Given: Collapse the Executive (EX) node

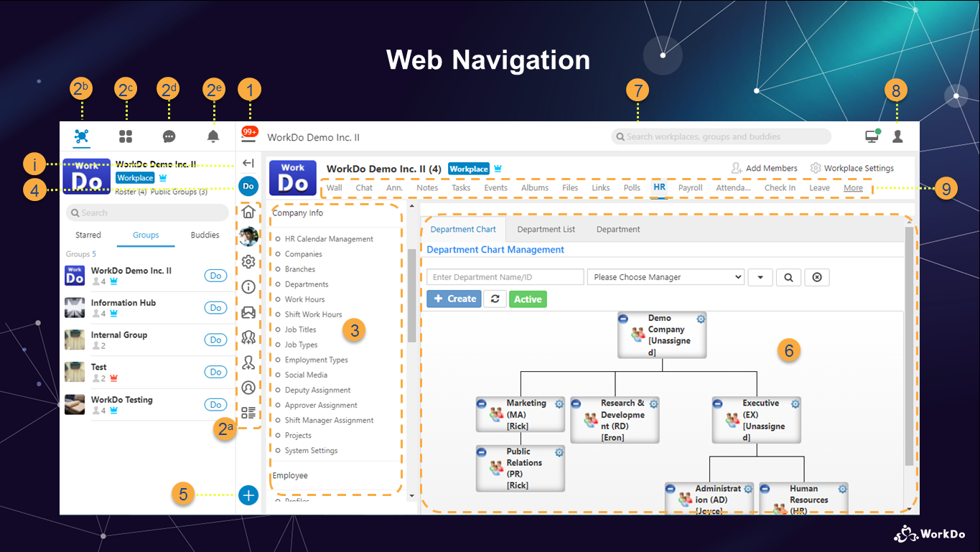Looking at the screenshot, I should point(718,404).
